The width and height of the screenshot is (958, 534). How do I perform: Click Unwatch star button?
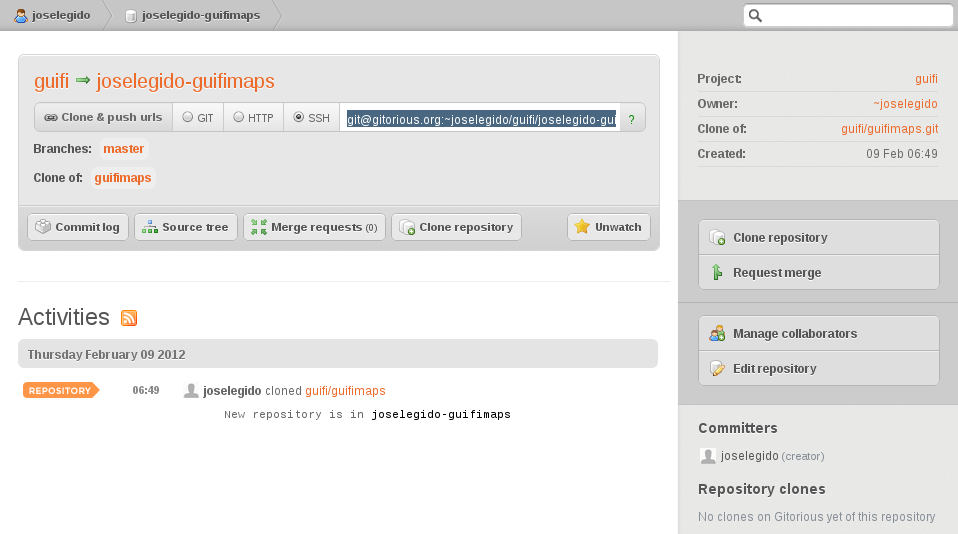tap(608, 227)
